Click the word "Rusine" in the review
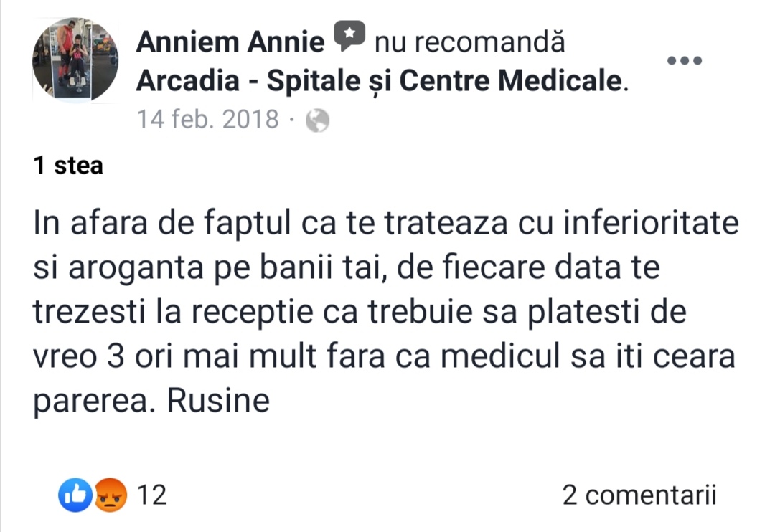The width and height of the screenshot is (775, 532). click(x=218, y=400)
